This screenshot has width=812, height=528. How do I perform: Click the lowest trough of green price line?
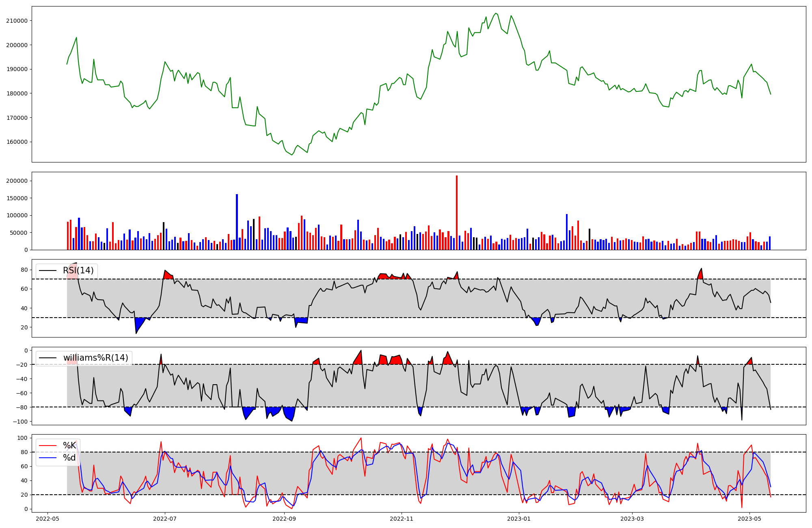pyautogui.click(x=292, y=155)
